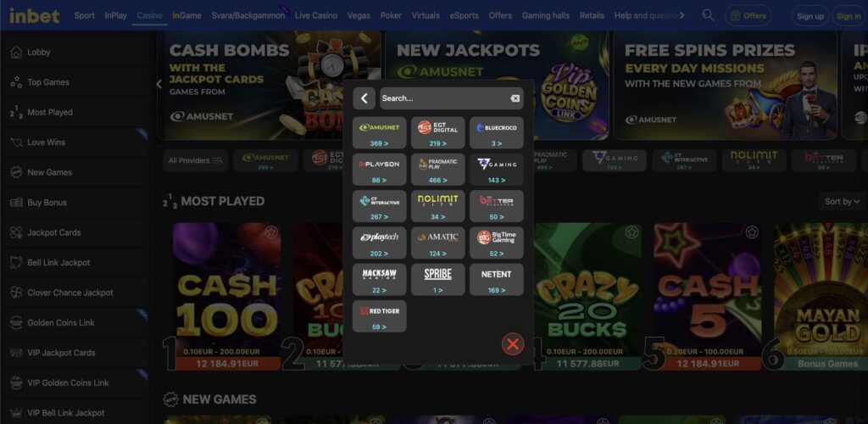This screenshot has width=868, height=424.
Task: Close the provider popup with red X
Action: click(513, 343)
